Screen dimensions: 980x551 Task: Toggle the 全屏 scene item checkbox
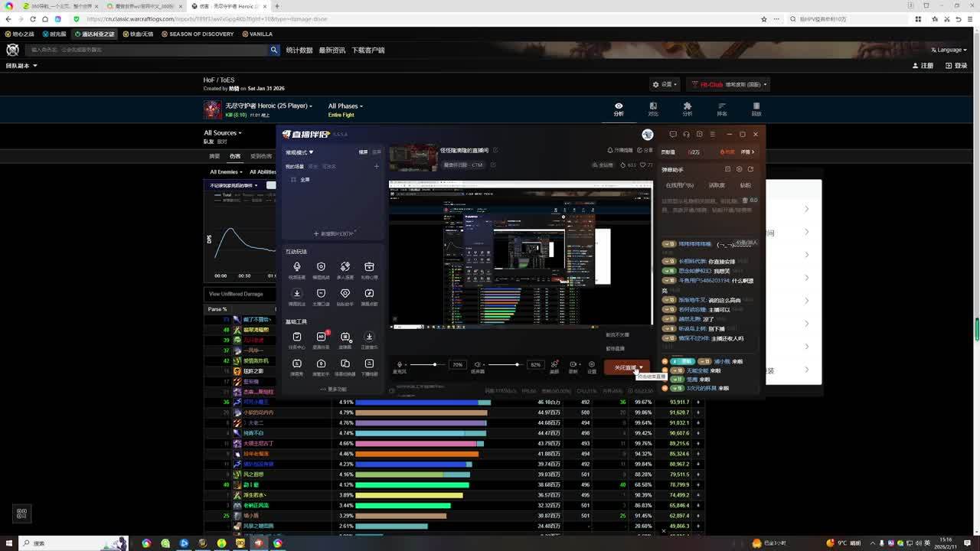(x=293, y=180)
